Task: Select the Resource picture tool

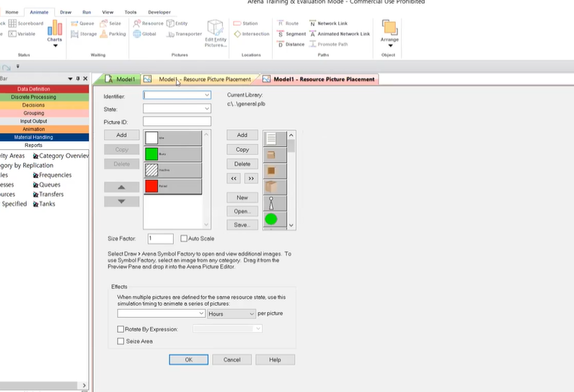Action: [x=149, y=23]
